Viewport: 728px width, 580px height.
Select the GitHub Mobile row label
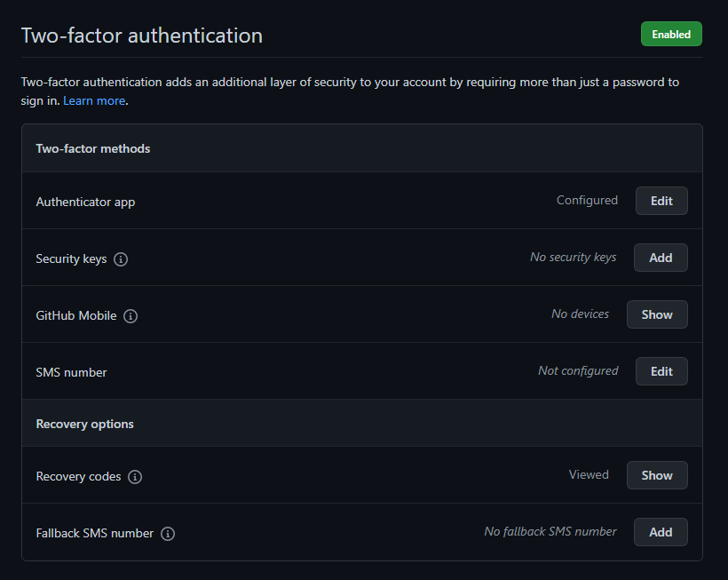point(75,315)
